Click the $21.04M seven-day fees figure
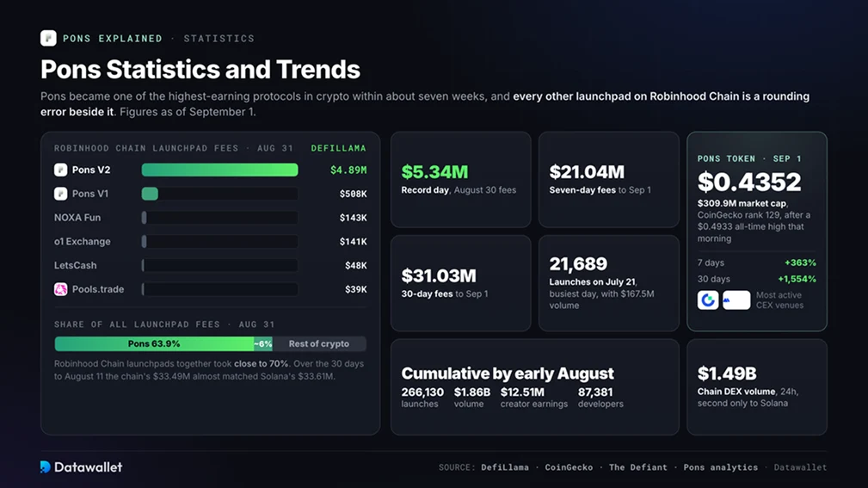The width and height of the screenshot is (868, 488). (x=587, y=172)
